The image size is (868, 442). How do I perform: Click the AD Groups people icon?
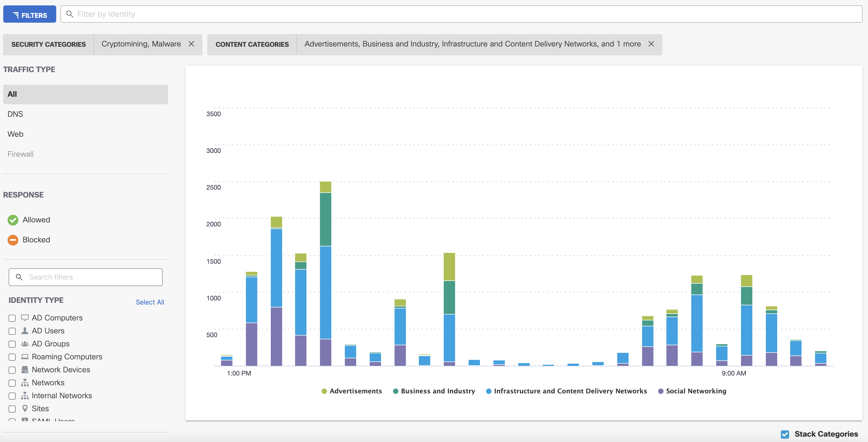click(x=25, y=344)
